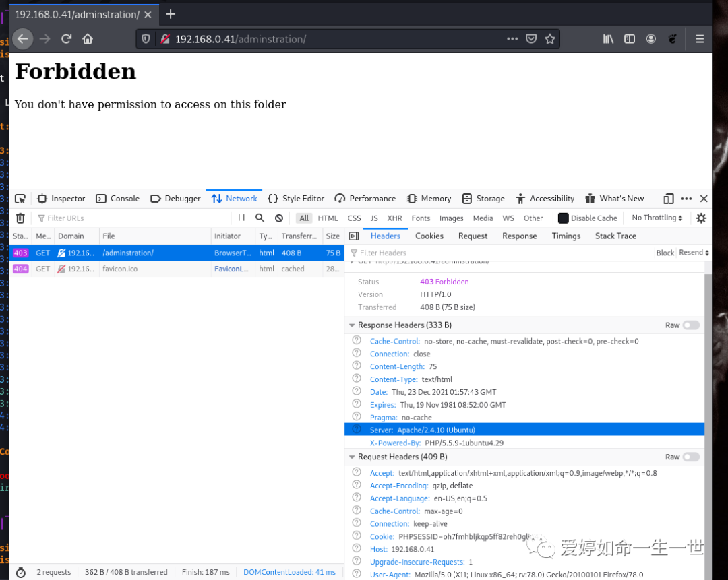Enable the Disable Cache checkbox

[x=563, y=218]
